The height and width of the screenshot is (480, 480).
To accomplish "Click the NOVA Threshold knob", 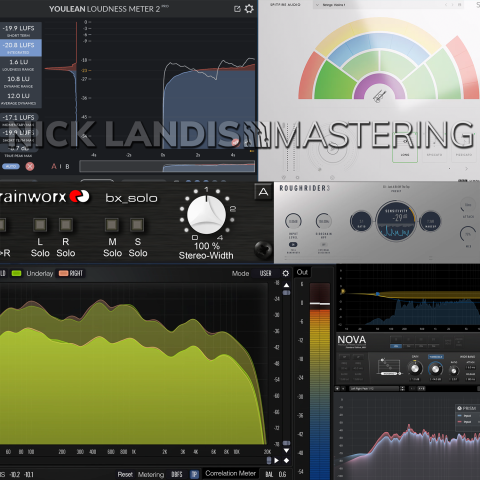I will pos(435,369).
